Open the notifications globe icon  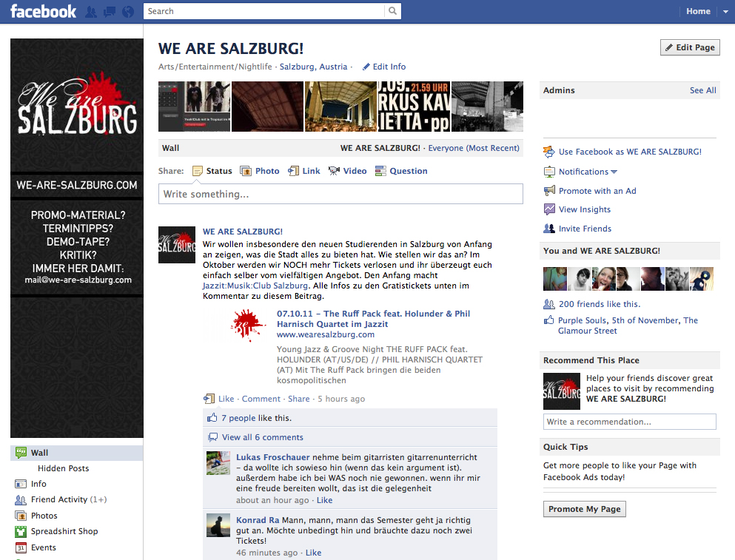[x=128, y=12]
